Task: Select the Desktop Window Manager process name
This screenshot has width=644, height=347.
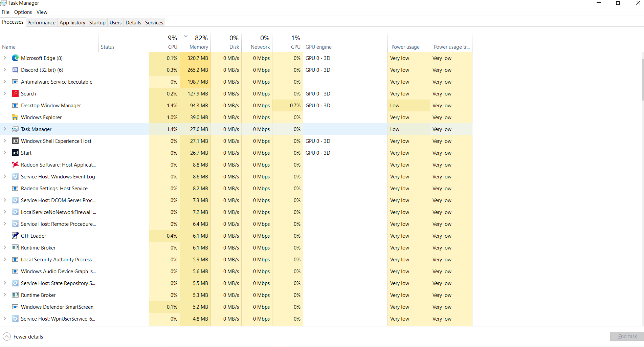Action: click(x=51, y=106)
